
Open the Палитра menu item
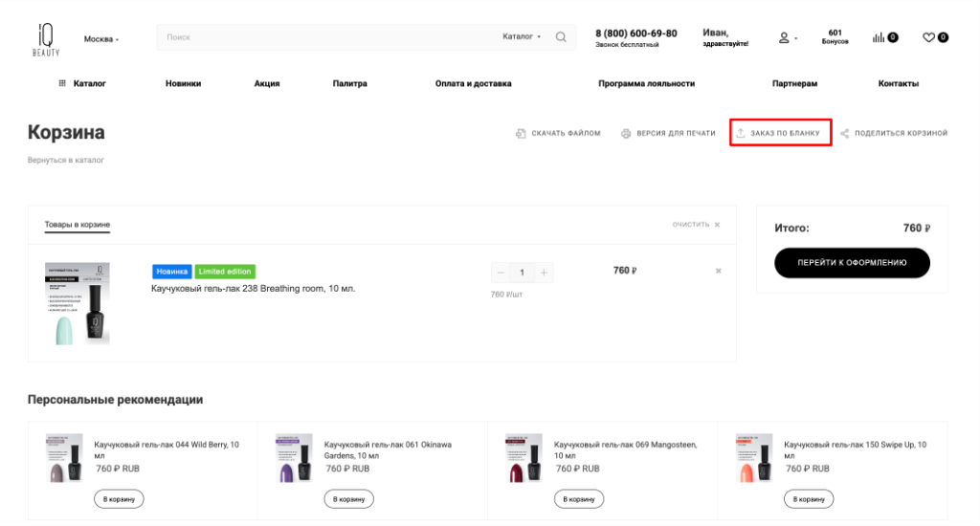tap(350, 83)
